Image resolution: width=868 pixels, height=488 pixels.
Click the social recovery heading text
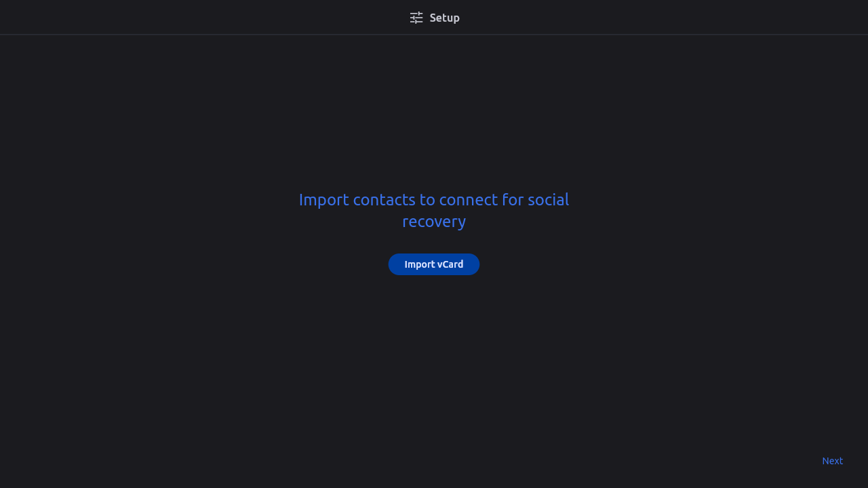point(434,210)
